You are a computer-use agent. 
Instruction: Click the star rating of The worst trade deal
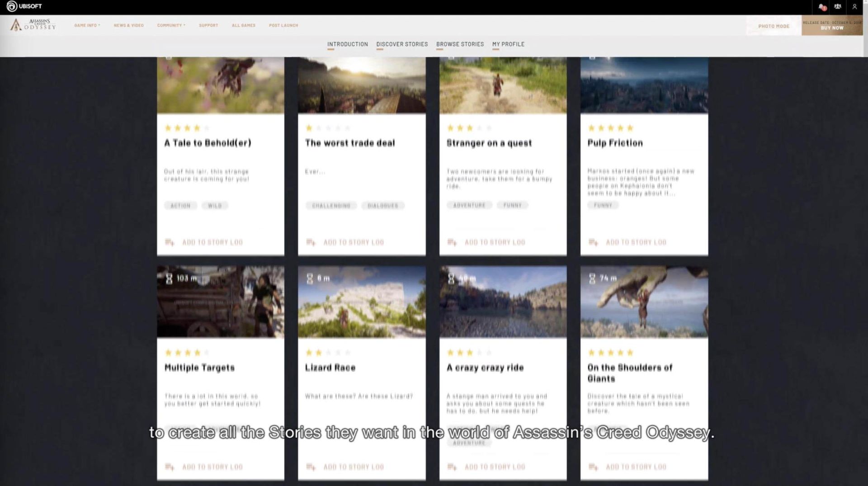(328, 128)
